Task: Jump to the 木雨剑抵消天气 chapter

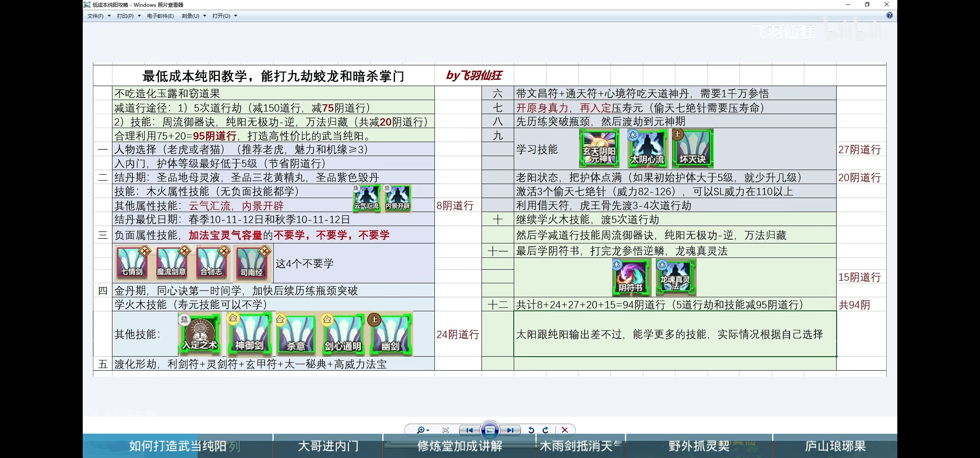Action: point(581,446)
